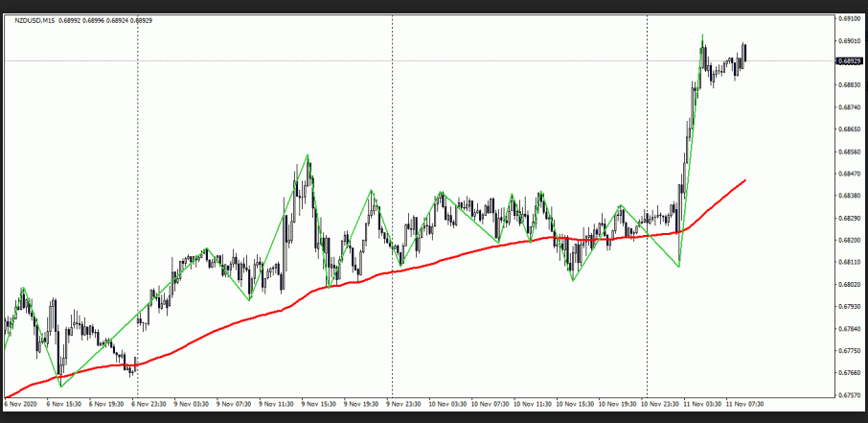This screenshot has height=423, width=868.
Task: Click the 0.69100 price axis label
Action: 849,18
